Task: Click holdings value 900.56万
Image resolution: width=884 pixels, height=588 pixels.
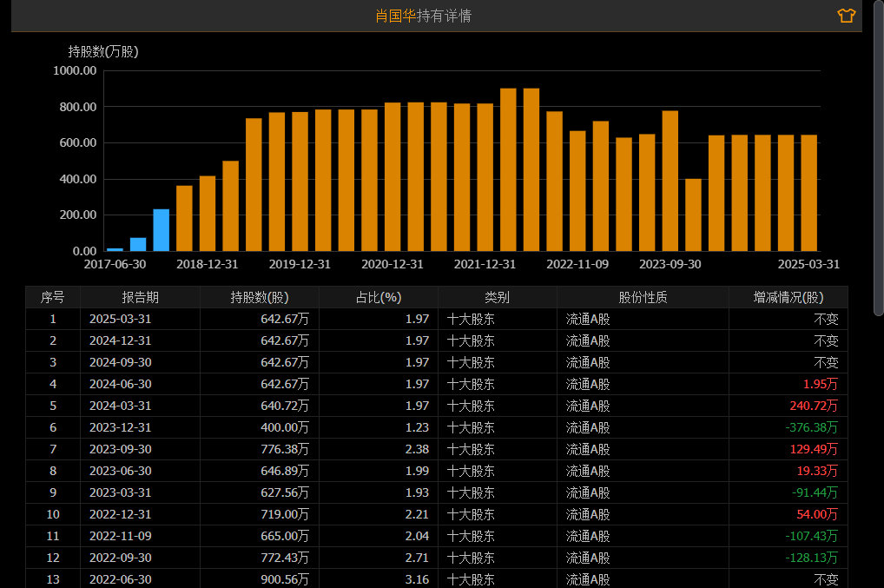Action: tap(285, 579)
